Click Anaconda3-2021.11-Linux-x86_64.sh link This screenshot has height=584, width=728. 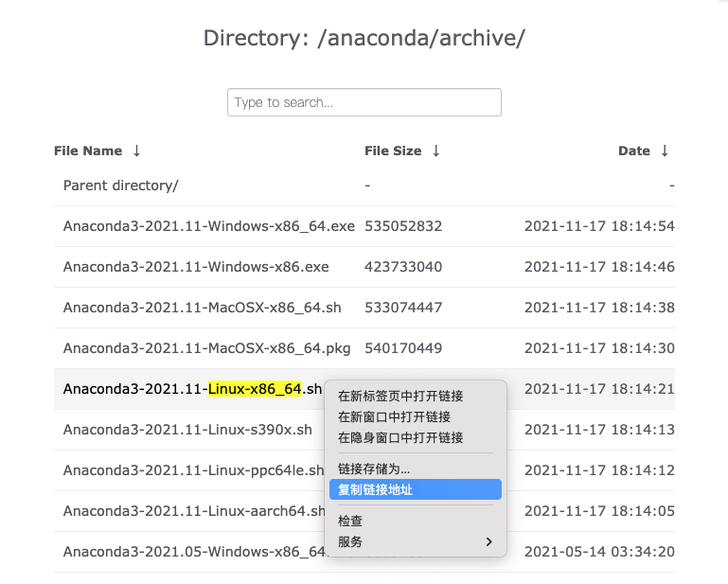click(192, 389)
